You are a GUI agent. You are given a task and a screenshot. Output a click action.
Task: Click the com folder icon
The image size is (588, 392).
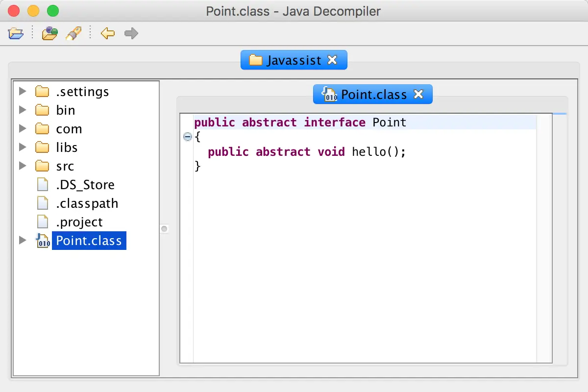(x=43, y=129)
